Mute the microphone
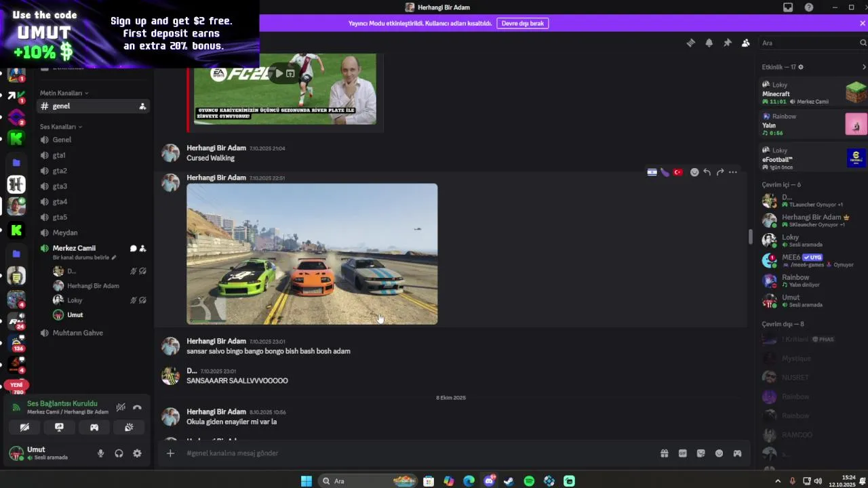The image size is (868, 488). pos(101,453)
